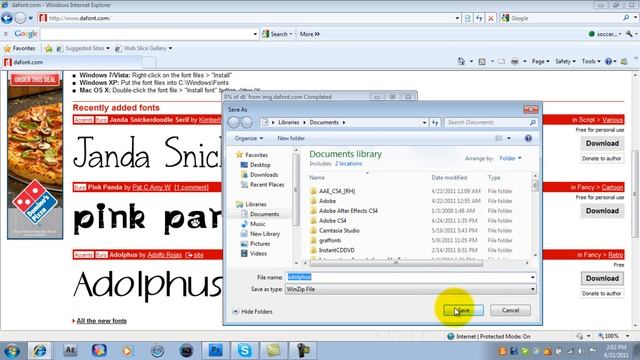Open the Safety menu
This screenshot has height=360, width=640.
(x=565, y=62)
